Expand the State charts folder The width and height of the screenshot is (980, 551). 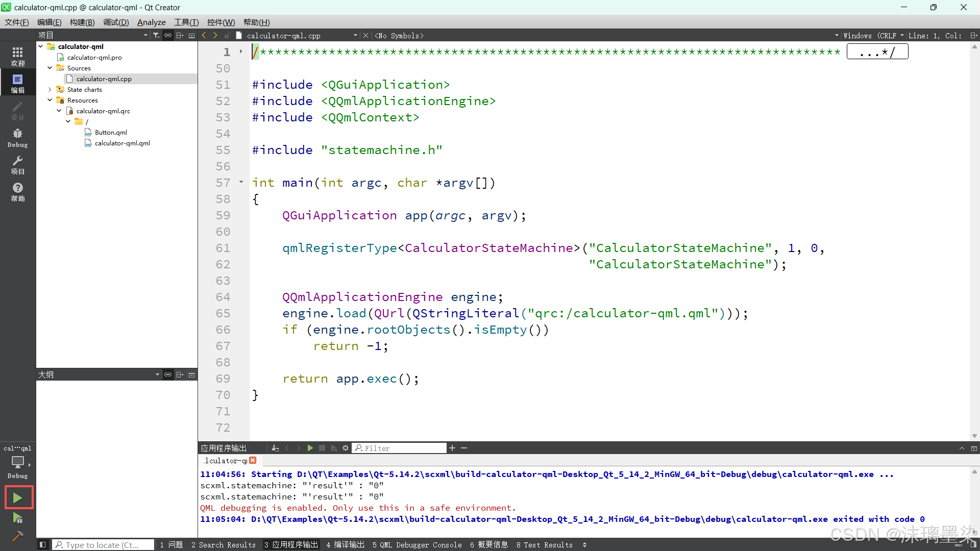[x=50, y=89]
